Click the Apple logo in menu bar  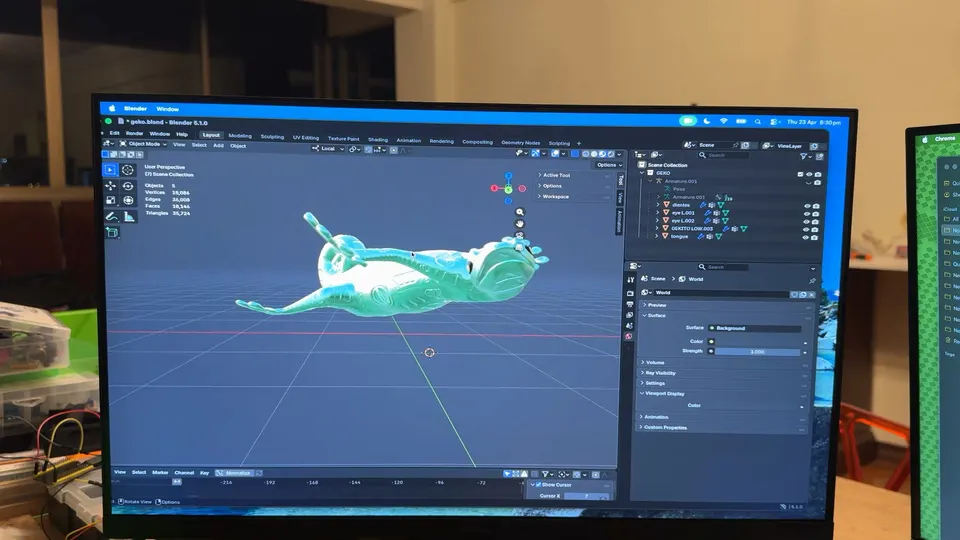tap(112, 108)
